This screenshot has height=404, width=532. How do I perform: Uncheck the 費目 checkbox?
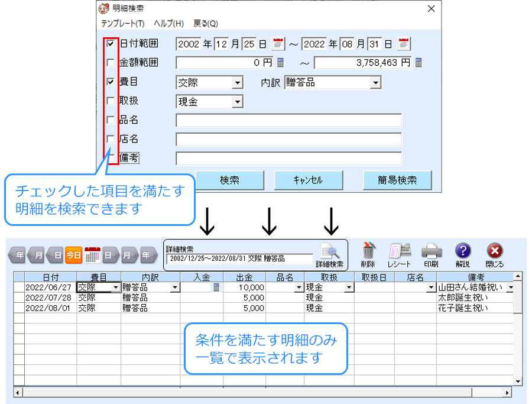111,82
